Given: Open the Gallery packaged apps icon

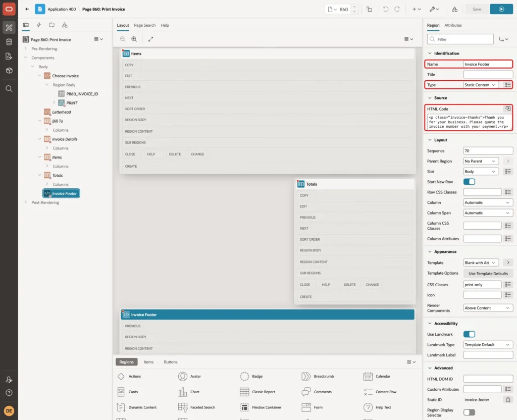Looking at the screenshot, I should coord(9,71).
